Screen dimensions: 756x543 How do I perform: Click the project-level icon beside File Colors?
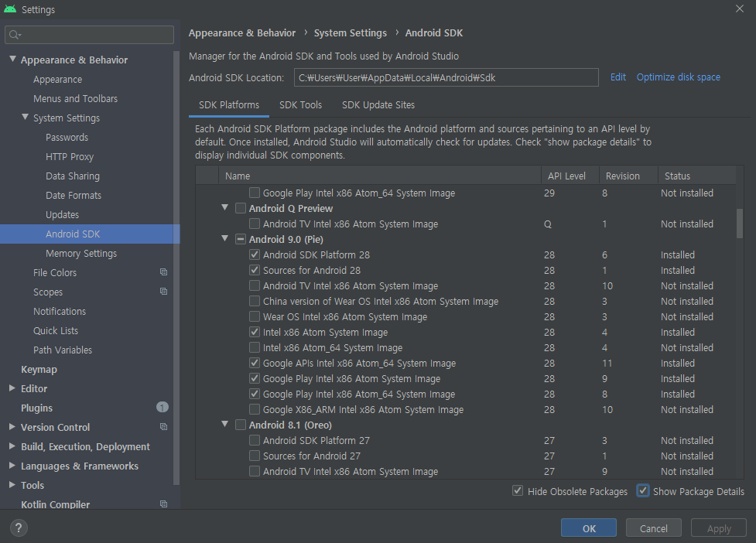point(163,272)
